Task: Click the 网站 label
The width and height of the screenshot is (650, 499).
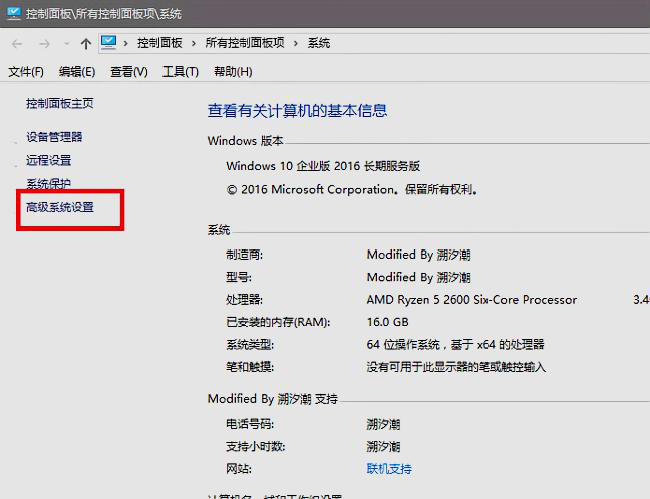Action: 239,469
